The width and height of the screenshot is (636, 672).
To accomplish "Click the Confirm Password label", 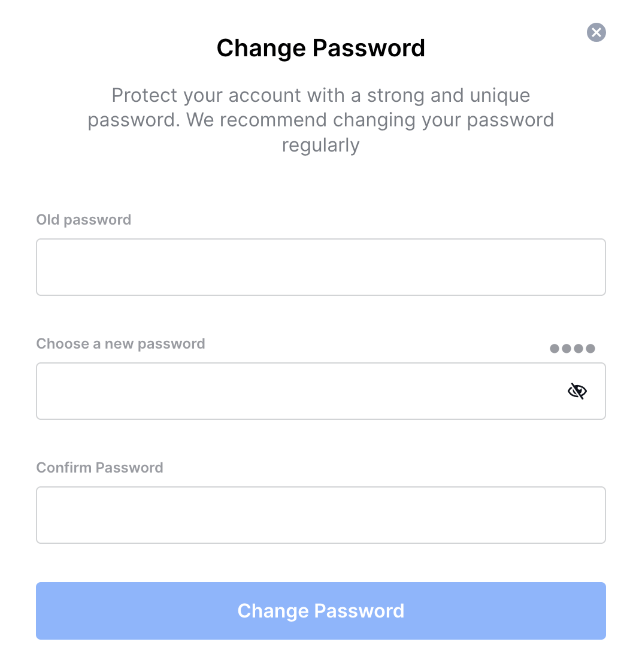I will pyautogui.click(x=99, y=468).
